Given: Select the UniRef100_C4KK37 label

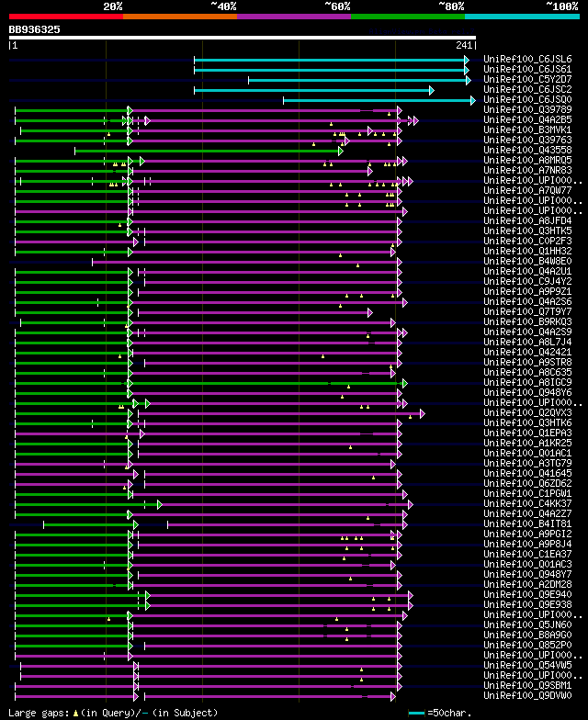Looking at the screenshot, I should click(527, 503).
